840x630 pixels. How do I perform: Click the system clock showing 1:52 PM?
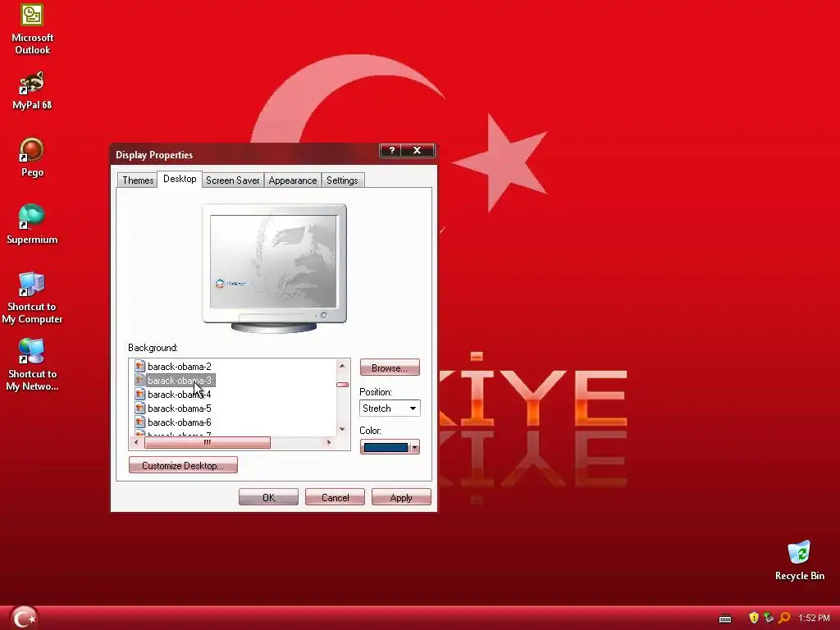tap(814, 619)
